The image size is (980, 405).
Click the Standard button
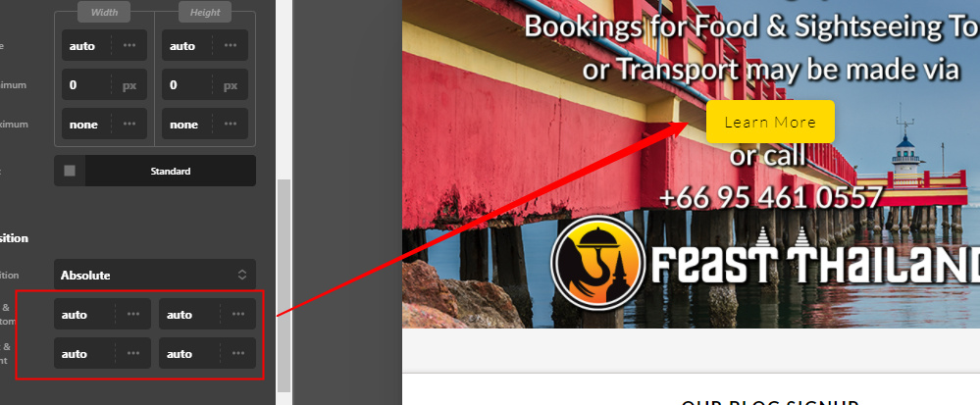click(x=170, y=171)
